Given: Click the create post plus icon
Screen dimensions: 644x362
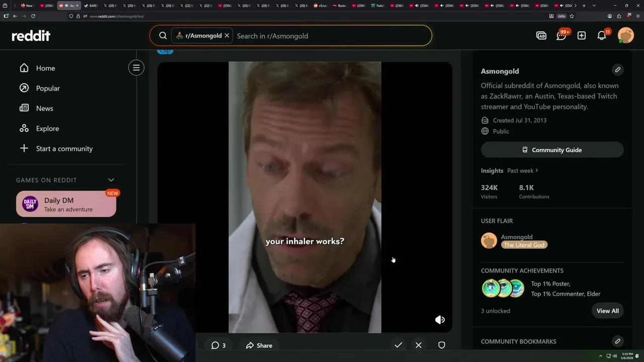Looking at the screenshot, I should [582, 36].
